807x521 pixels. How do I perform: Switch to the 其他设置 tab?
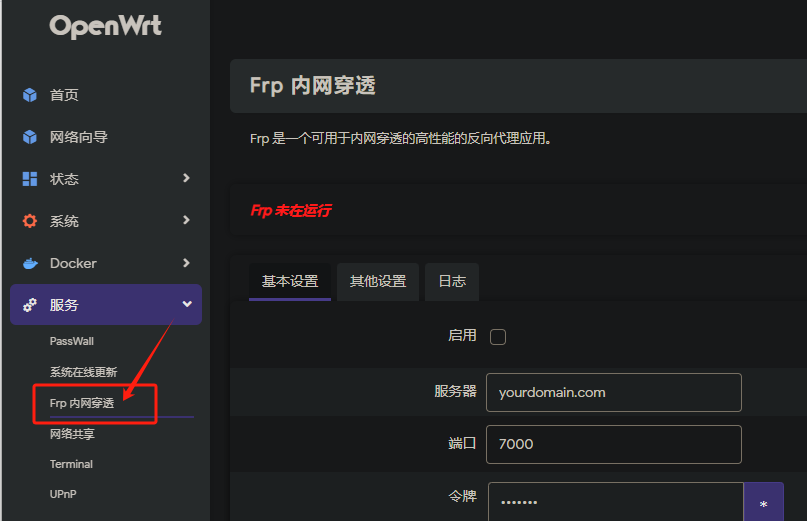coord(378,282)
